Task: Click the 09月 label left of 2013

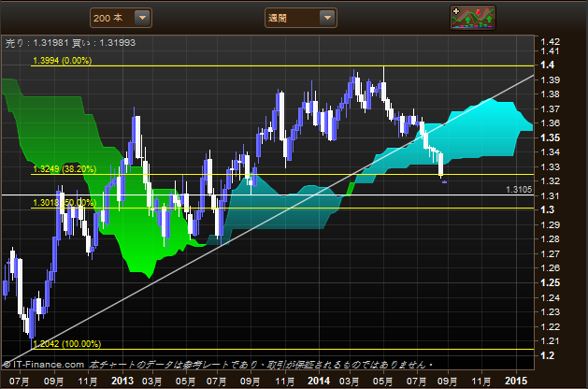Action: point(53,382)
